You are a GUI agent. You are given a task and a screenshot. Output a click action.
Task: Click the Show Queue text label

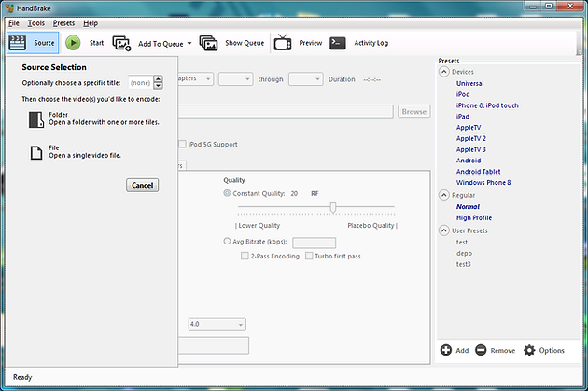tap(245, 43)
